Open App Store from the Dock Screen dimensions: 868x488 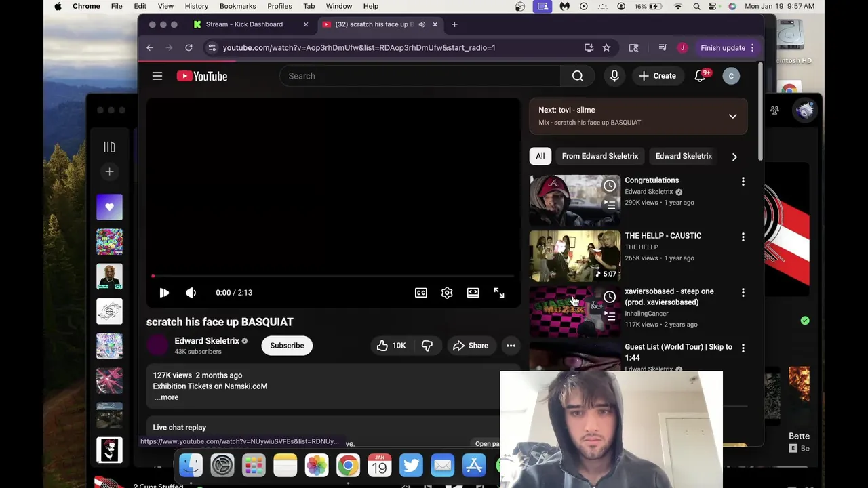tap(474, 466)
